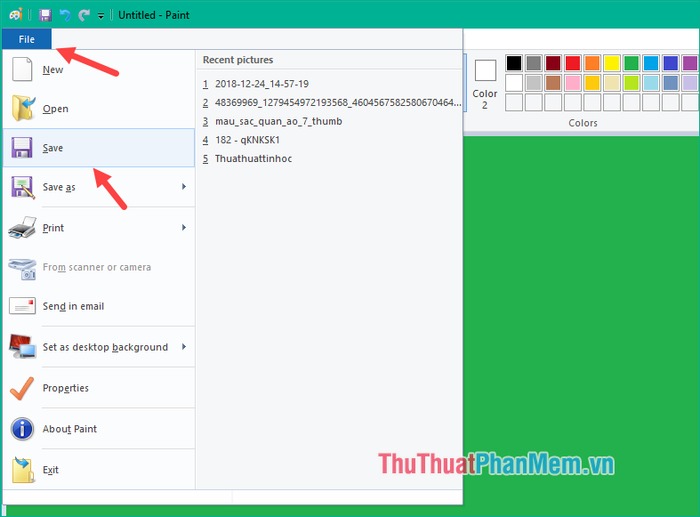Choose Open from the File menu

[x=99, y=108]
